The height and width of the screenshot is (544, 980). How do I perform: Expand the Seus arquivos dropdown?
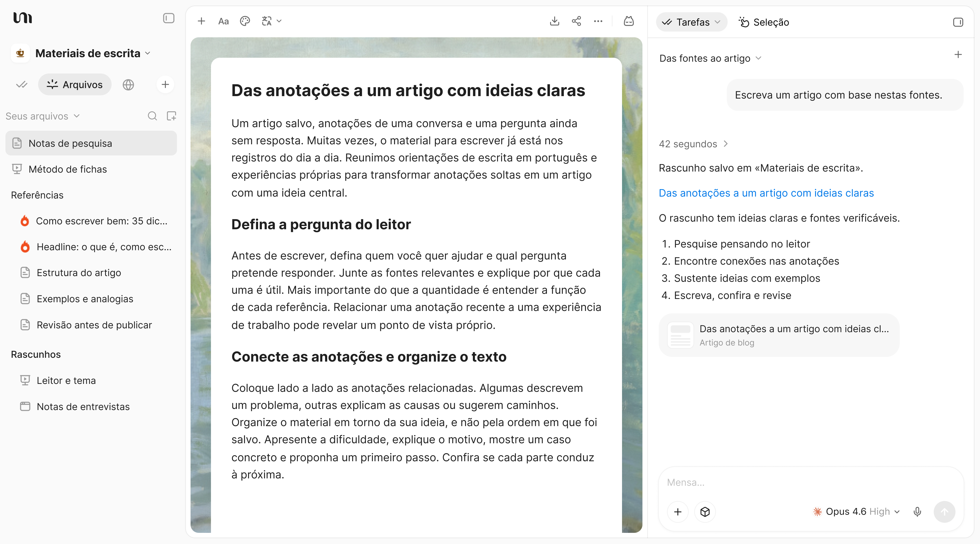[x=43, y=116]
